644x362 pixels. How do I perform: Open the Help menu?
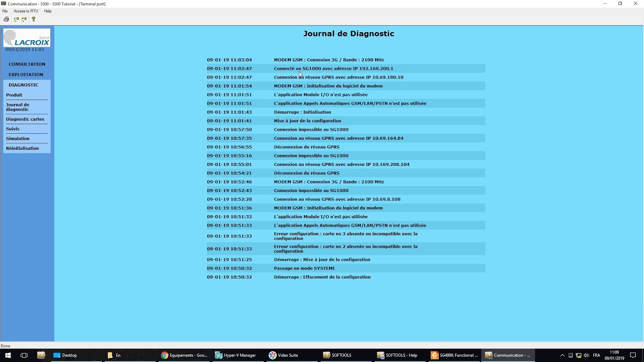48,11
